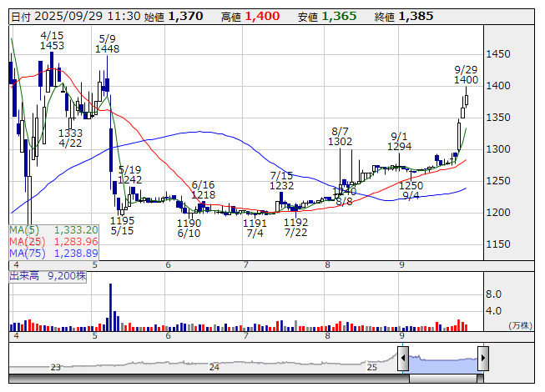Screen dimensions: 545x392
Task: Click the 7/4 1191 low label
Action: [x=255, y=229]
